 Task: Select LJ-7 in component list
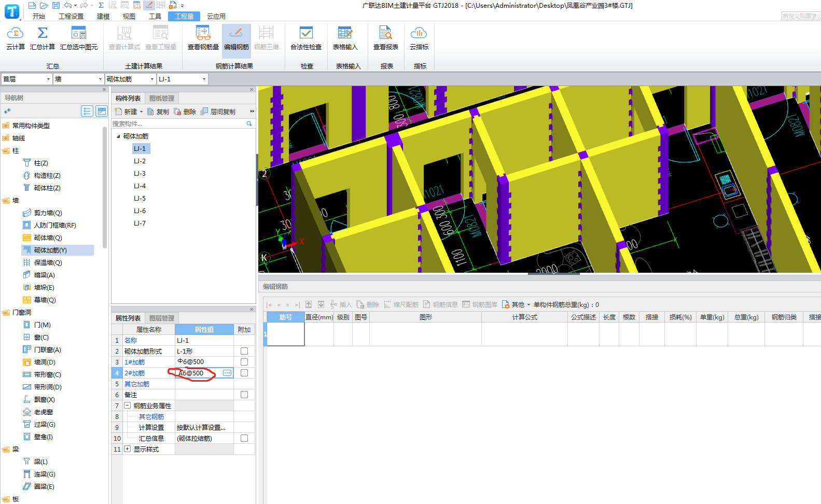140,223
